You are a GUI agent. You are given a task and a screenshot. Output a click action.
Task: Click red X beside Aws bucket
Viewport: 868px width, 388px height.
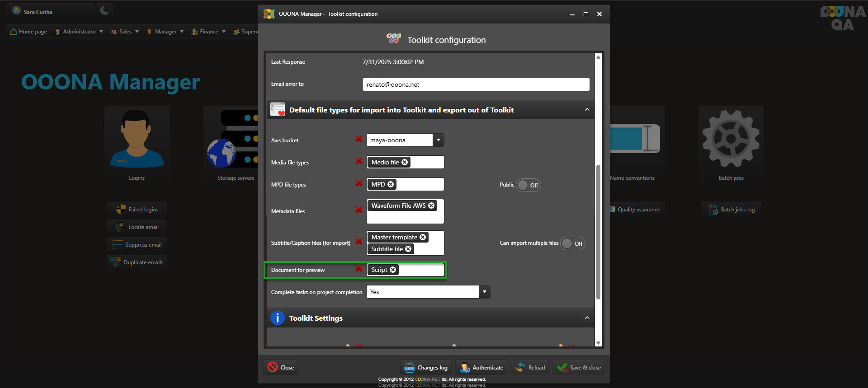pos(359,139)
